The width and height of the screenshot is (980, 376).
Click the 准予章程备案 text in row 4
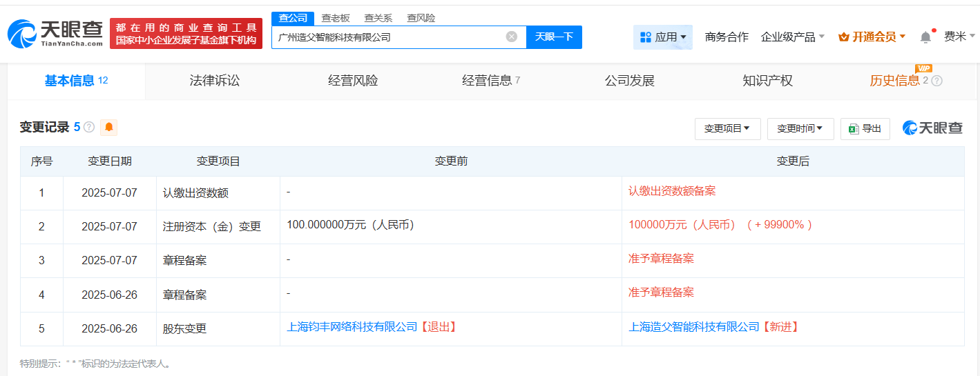[661, 293]
